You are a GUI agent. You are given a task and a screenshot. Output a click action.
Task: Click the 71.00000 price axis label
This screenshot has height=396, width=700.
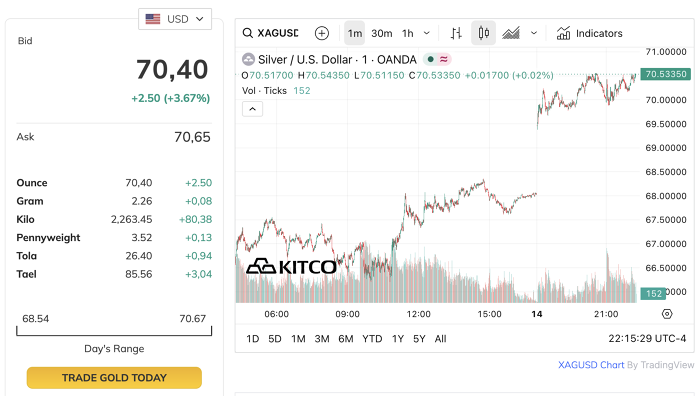(666, 52)
